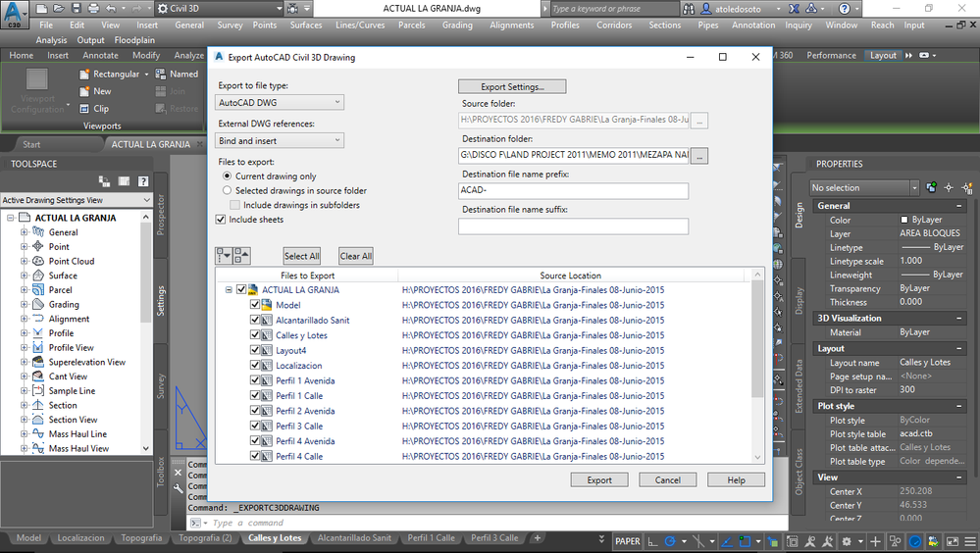Click the Select All button
The height and width of the screenshot is (553, 980).
pos(301,256)
